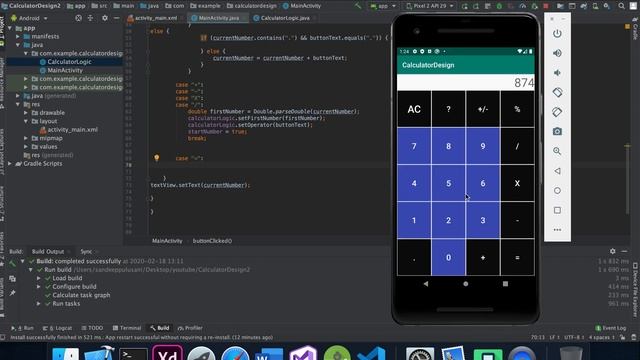The height and width of the screenshot is (360, 640).
Task: Click the emulator sidebar Overview square
Action: click(557, 210)
